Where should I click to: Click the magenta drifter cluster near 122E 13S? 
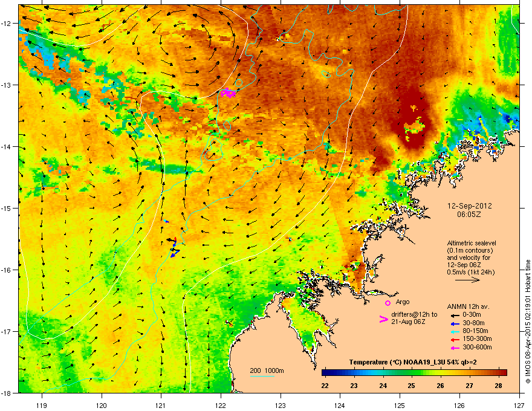point(228,92)
